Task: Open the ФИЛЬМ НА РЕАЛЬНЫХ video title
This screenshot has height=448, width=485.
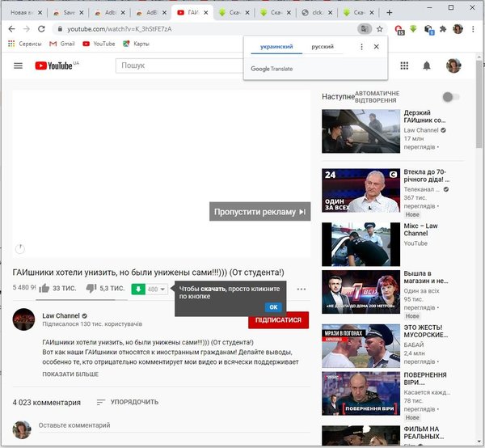Action: click(x=424, y=433)
